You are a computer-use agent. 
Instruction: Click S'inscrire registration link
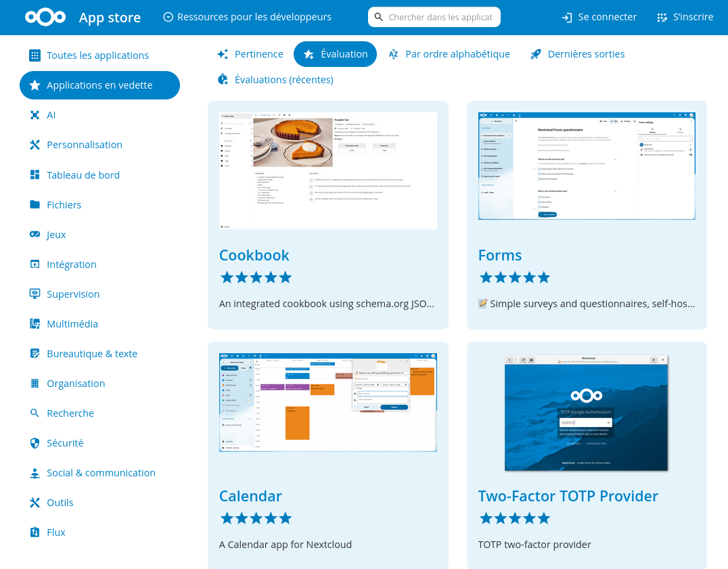pos(685,17)
